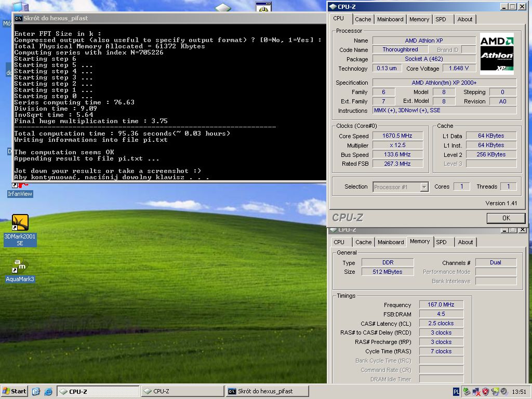
Task: Click the volume speaker tray icon
Action: click(x=504, y=392)
